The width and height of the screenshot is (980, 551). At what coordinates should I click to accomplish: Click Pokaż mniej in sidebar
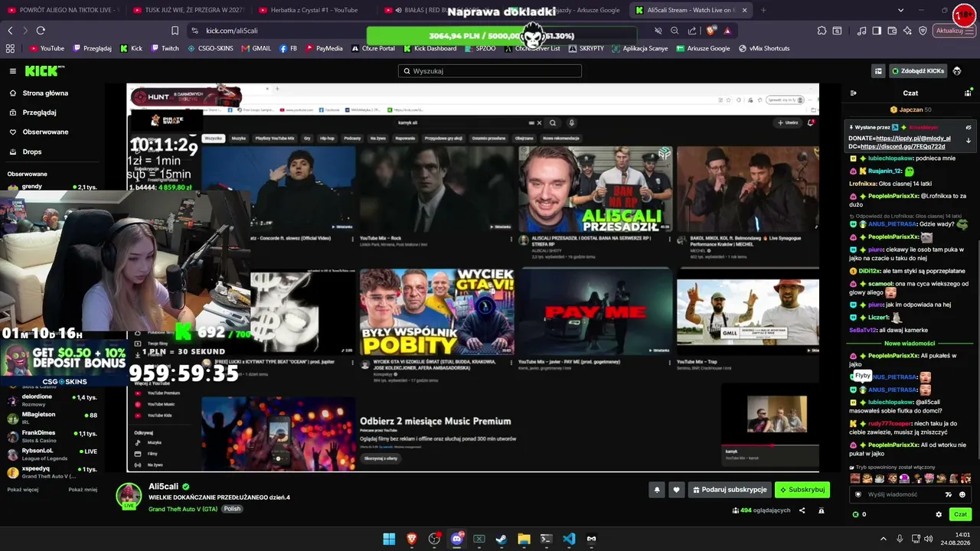point(83,490)
